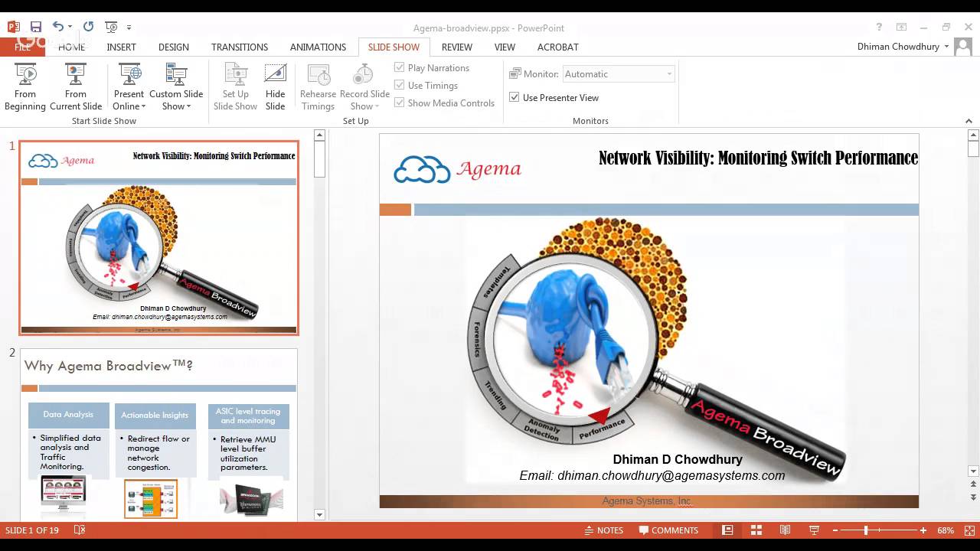Switch to Slide Sorter view
Image resolution: width=980 pixels, height=551 pixels.
point(756,530)
